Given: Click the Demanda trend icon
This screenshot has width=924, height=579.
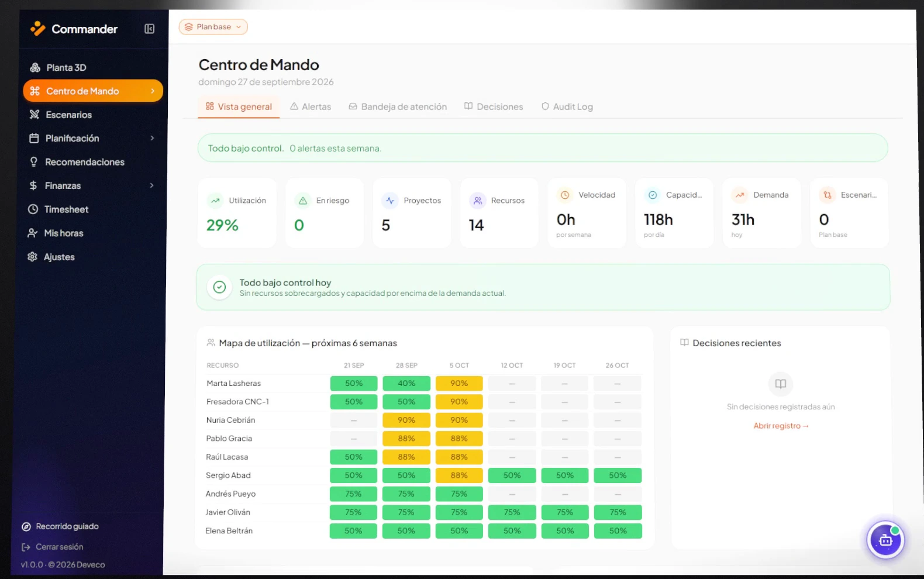Looking at the screenshot, I should tap(740, 195).
